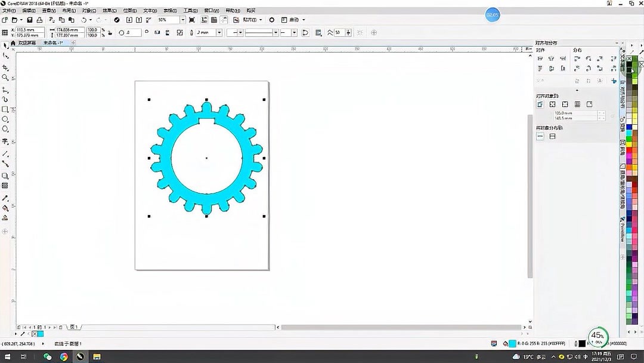
Task: Open the outline width dropdown showing 2 mm
Action: [x=219, y=32]
